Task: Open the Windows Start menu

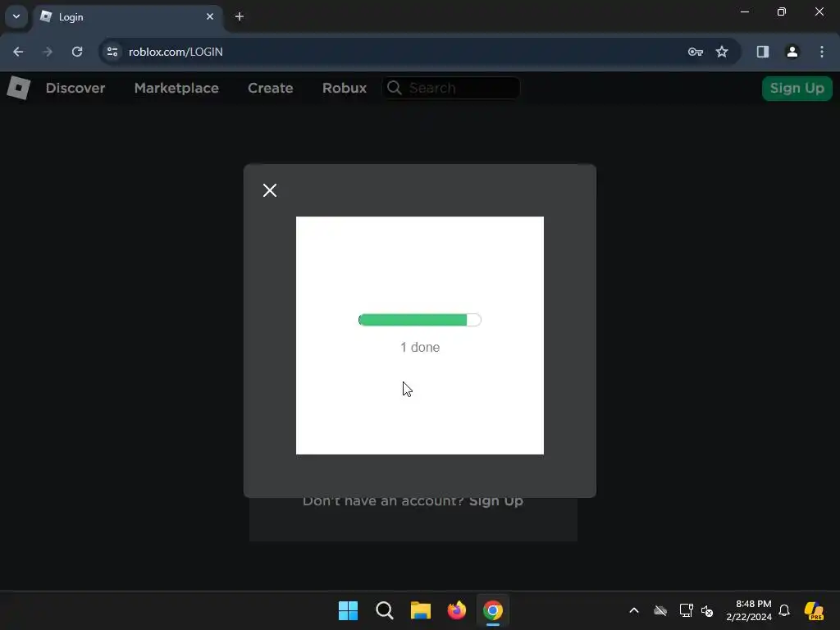Action: tap(348, 610)
